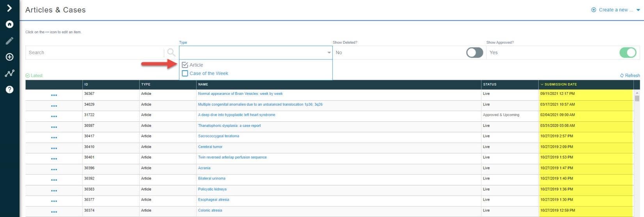Sort by the Submission Date column header
The height and width of the screenshot is (217, 644).
point(560,84)
